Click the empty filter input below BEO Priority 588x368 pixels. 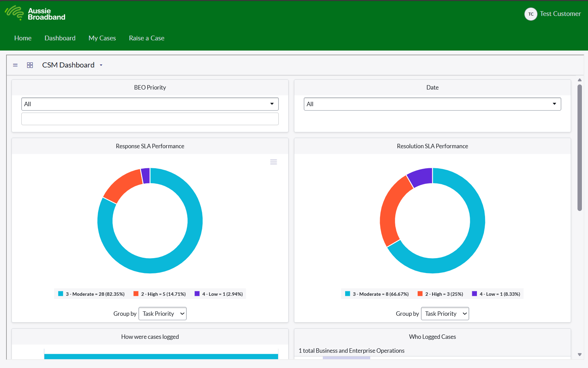coord(150,119)
